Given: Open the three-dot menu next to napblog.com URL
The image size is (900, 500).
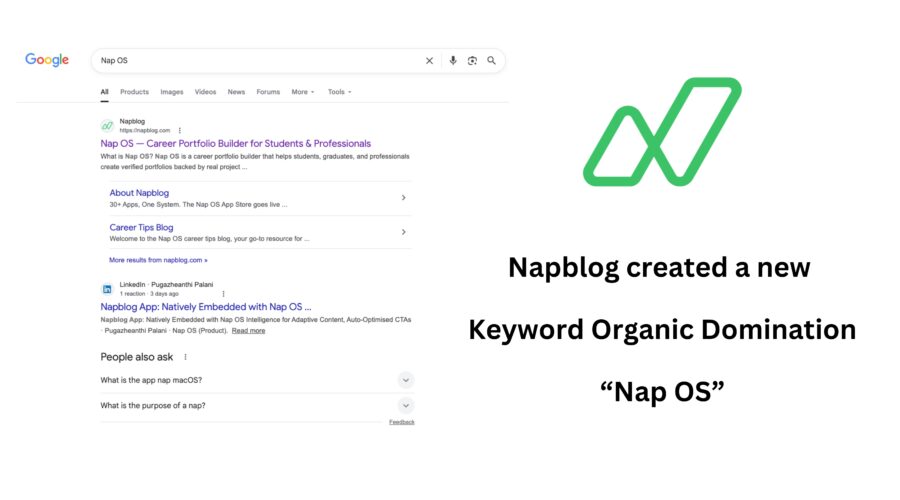Looking at the screenshot, I should pyautogui.click(x=180, y=130).
